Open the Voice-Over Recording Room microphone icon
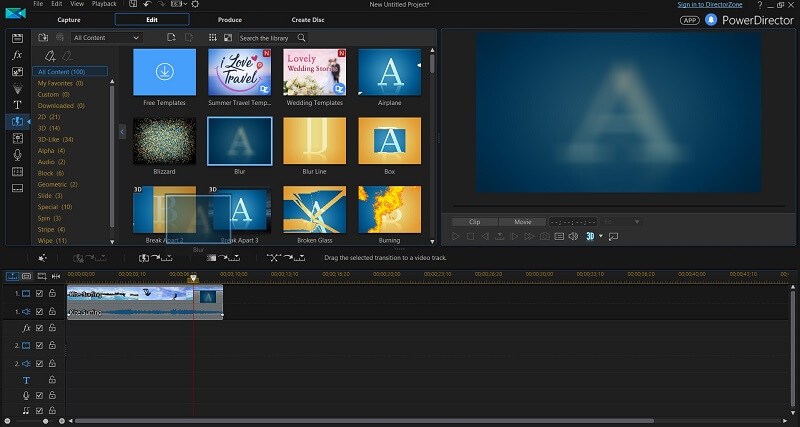 (x=17, y=155)
